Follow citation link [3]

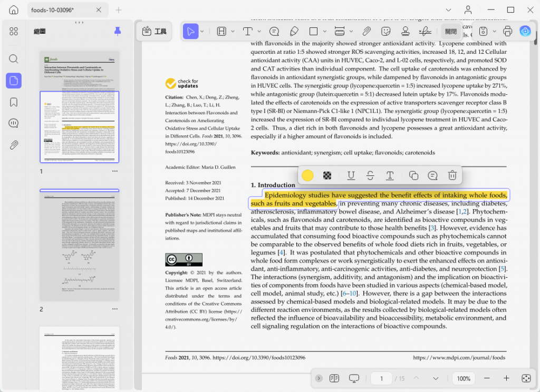[432, 228]
